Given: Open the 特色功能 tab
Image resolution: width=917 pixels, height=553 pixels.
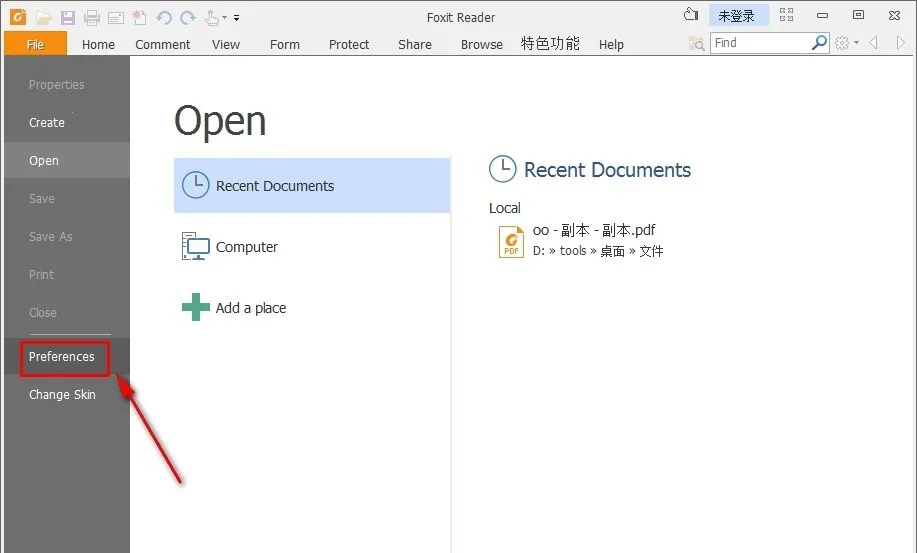Looking at the screenshot, I should point(550,44).
